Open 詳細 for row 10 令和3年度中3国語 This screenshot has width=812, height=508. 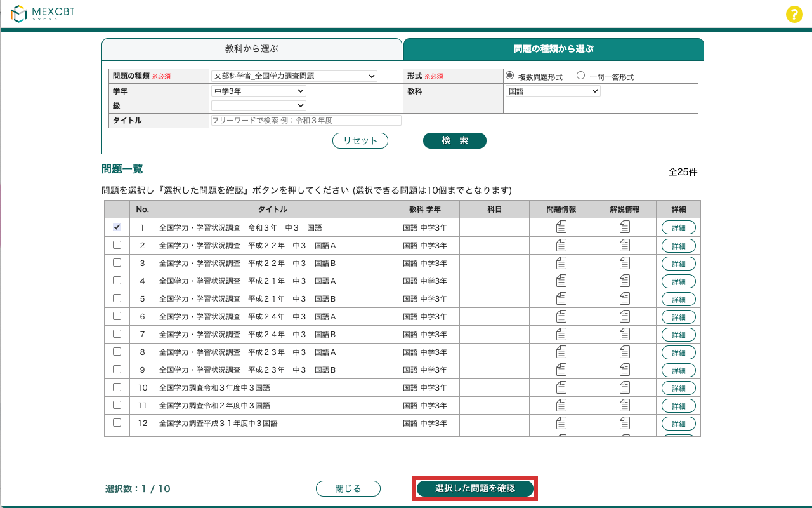[x=678, y=388]
